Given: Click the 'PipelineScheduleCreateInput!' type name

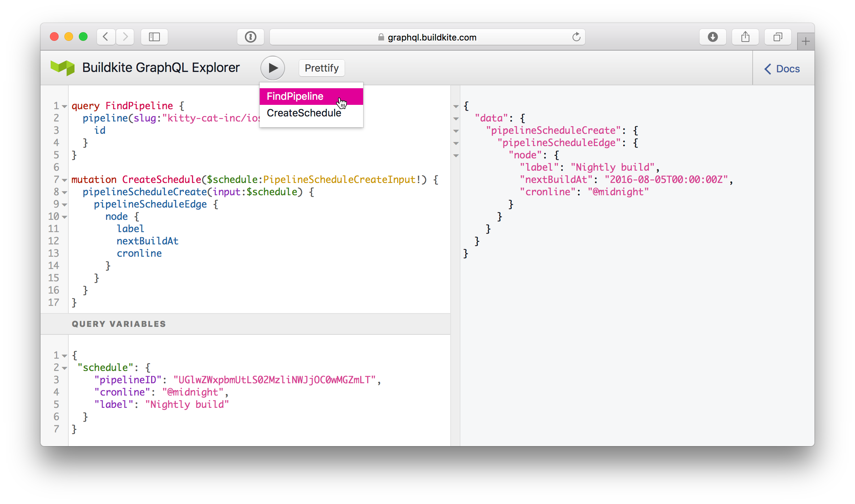Looking at the screenshot, I should pos(342,179).
